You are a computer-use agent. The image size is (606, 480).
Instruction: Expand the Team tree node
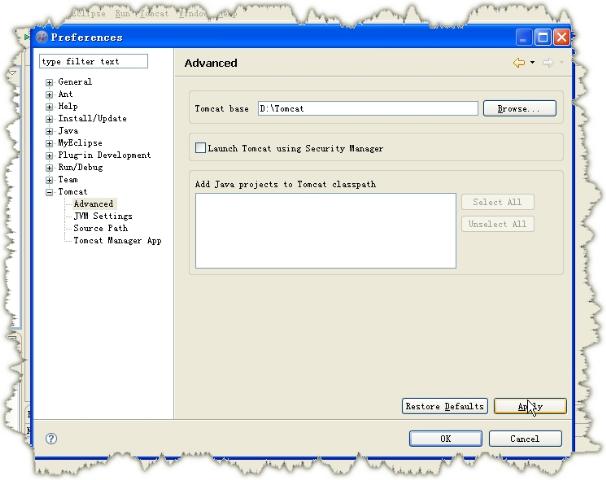click(x=49, y=180)
